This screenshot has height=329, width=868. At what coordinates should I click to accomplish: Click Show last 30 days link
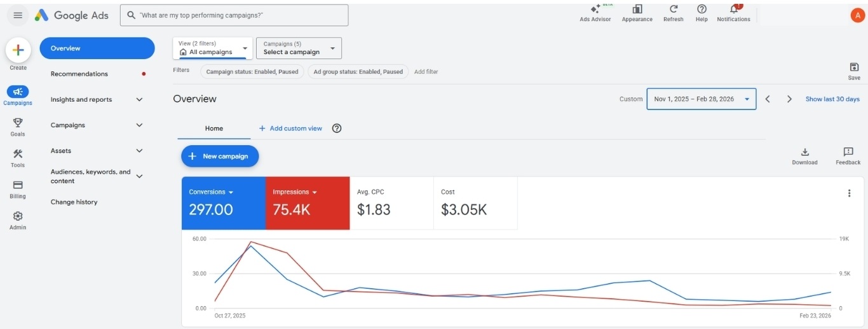pyautogui.click(x=832, y=99)
